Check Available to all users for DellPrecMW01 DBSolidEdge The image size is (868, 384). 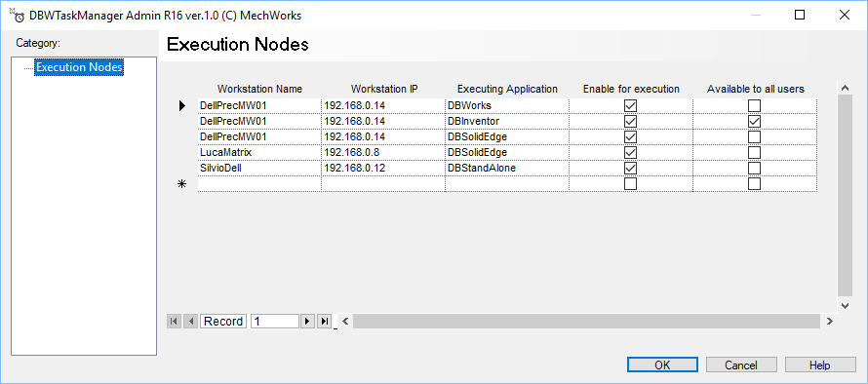click(x=754, y=136)
